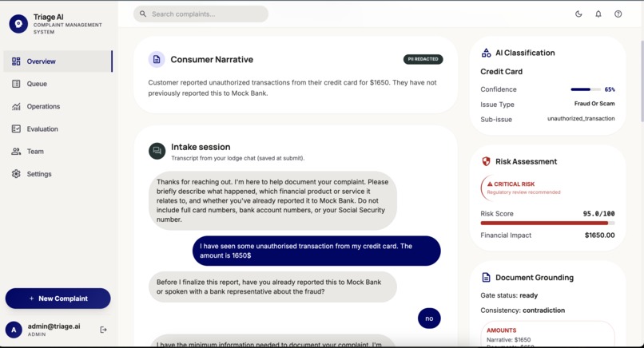The height and width of the screenshot is (348, 644).
Task: Click the Confidence progress bar
Action: pos(586,89)
